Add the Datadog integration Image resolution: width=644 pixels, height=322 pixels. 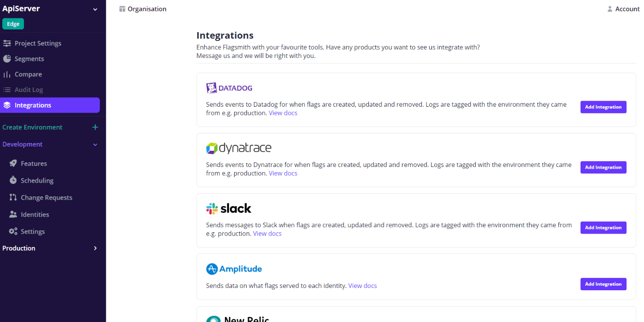[603, 107]
